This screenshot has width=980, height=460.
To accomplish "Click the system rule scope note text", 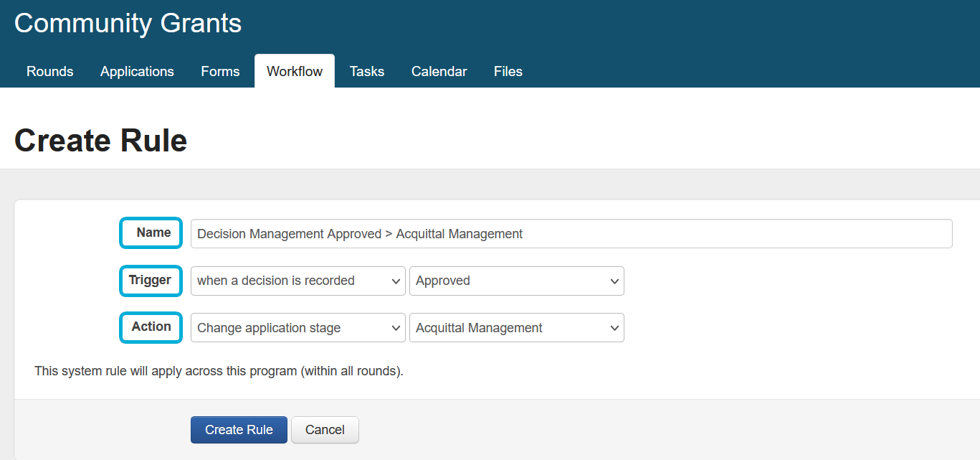I will [x=219, y=372].
